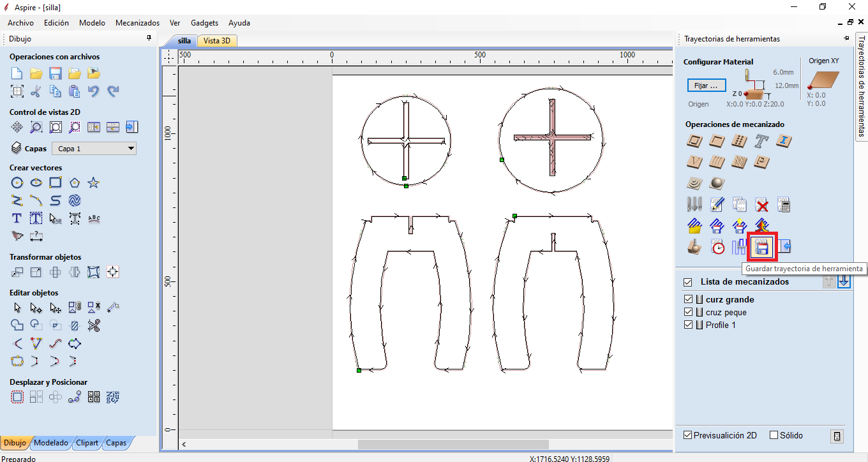868x462 pixels.
Task: Paste from clipboard using the paste icon
Action: [75, 91]
